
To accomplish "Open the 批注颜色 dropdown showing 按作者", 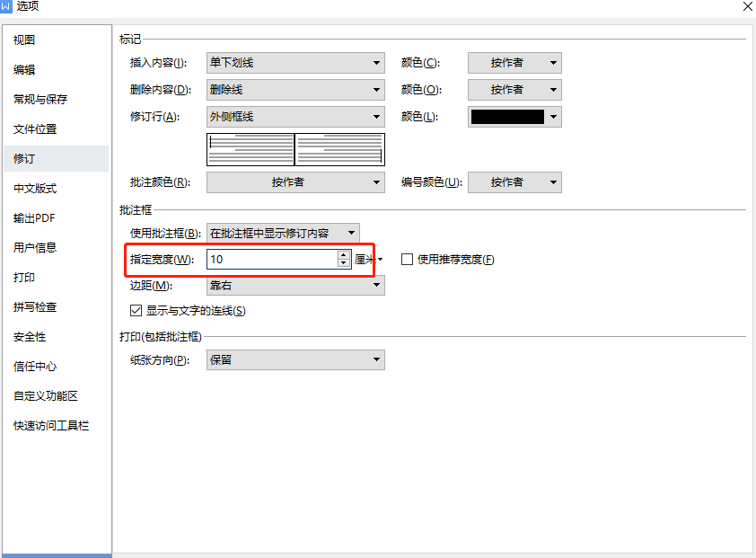I will [294, 182].
